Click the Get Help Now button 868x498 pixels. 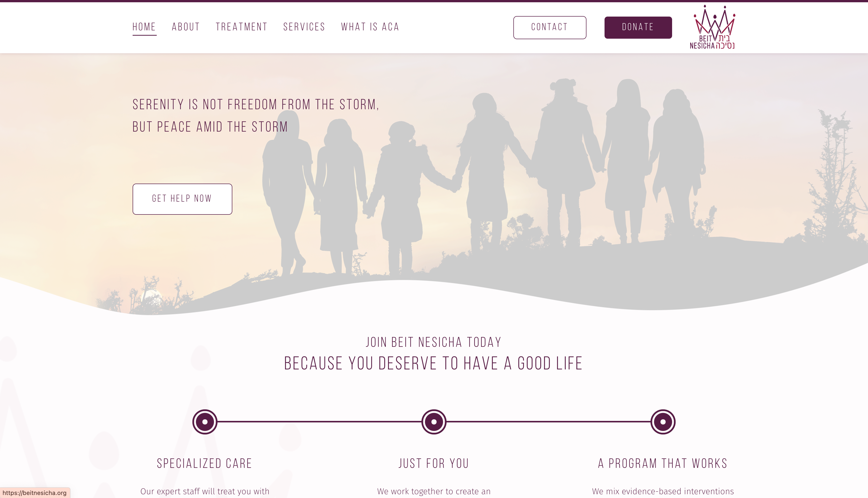(182, 199)
